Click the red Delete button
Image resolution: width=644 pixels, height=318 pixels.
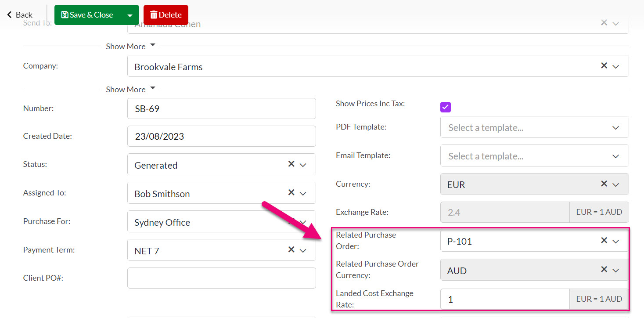pyautogui.click(x=166, y=15)
